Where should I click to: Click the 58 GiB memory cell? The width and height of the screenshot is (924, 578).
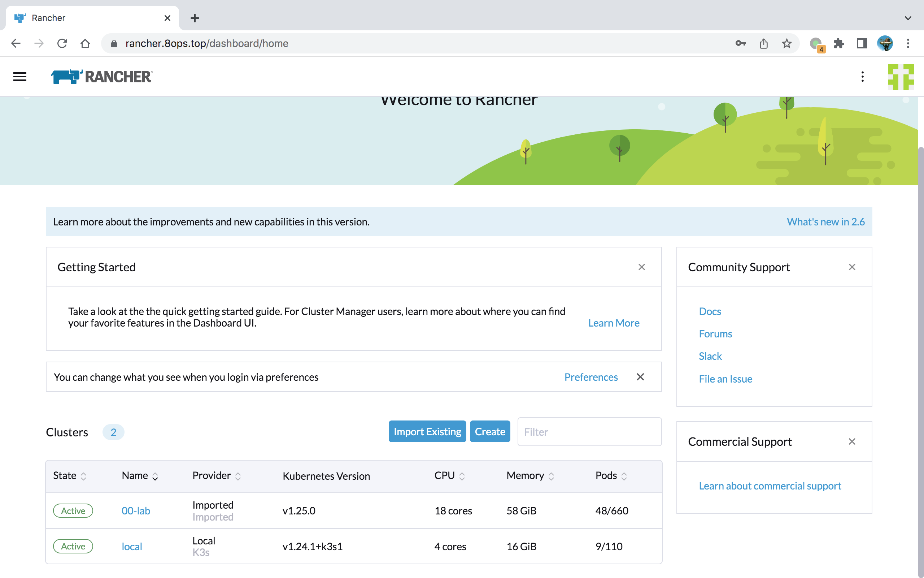point(521,511)
